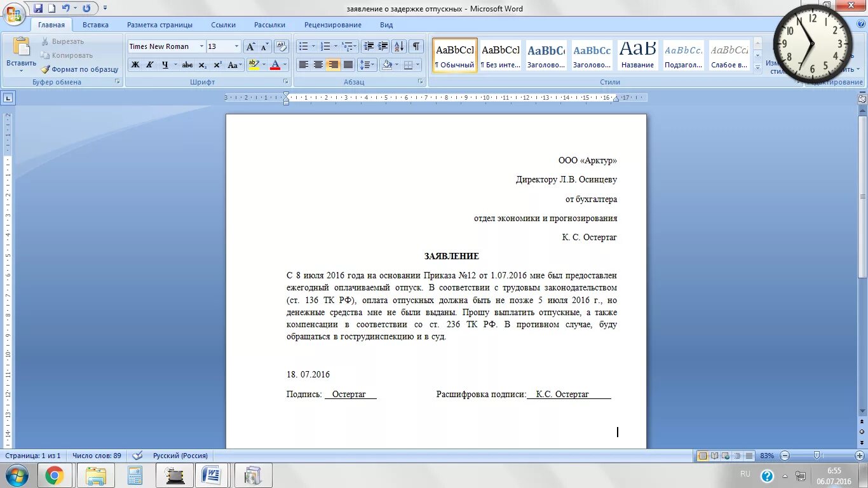Open Google Chrome from the taskbar
Viewport: 868px width, 488px height.
point(54,475)
